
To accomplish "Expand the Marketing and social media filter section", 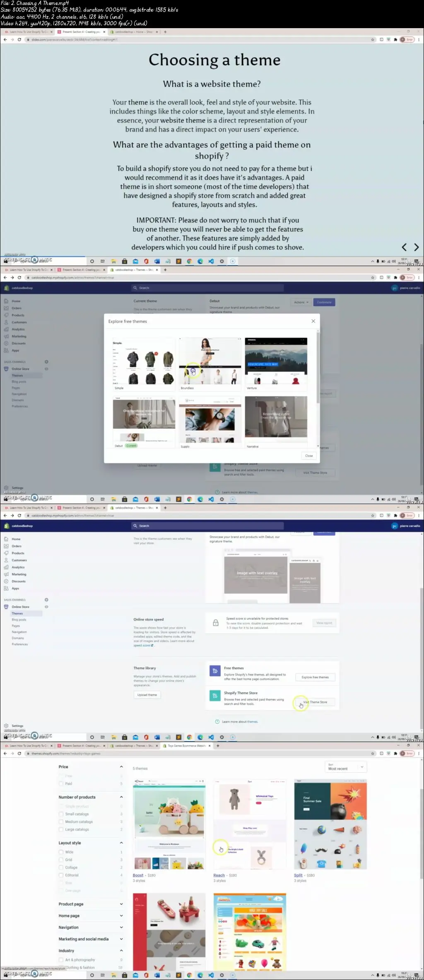I will click(x=121, y=939).
